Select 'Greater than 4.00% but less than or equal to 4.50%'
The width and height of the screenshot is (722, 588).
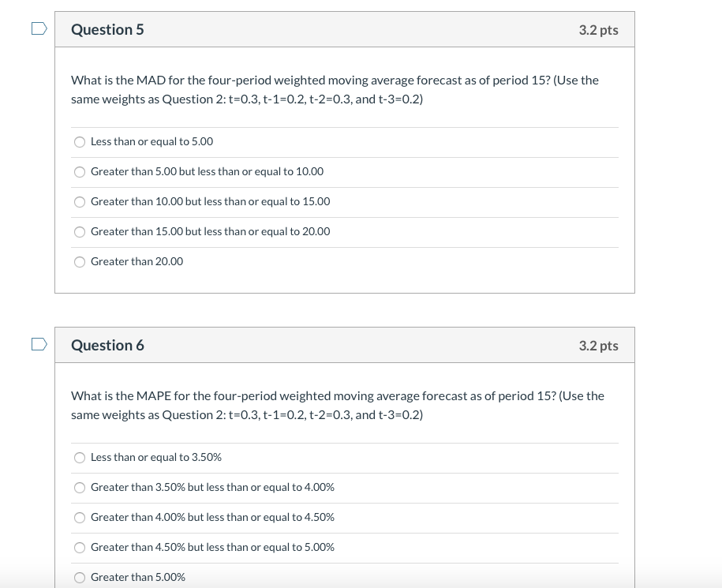pyautogui.click(x=80, y=518)
